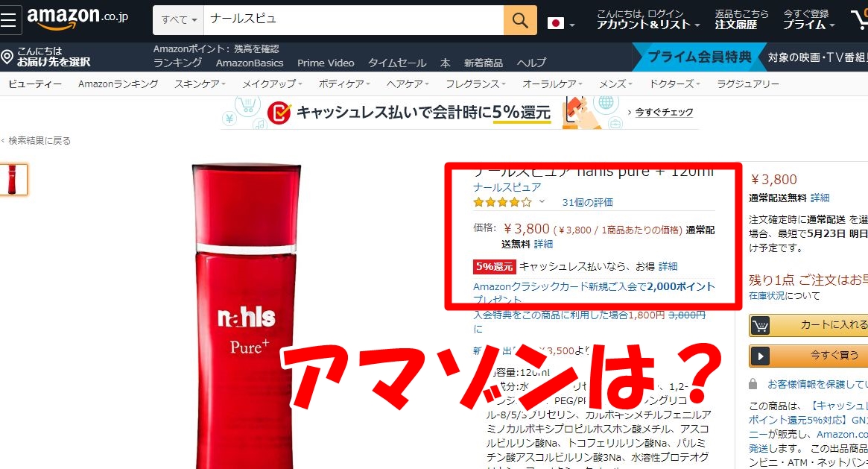Expand オーラルケア submenu

(552, 84)
